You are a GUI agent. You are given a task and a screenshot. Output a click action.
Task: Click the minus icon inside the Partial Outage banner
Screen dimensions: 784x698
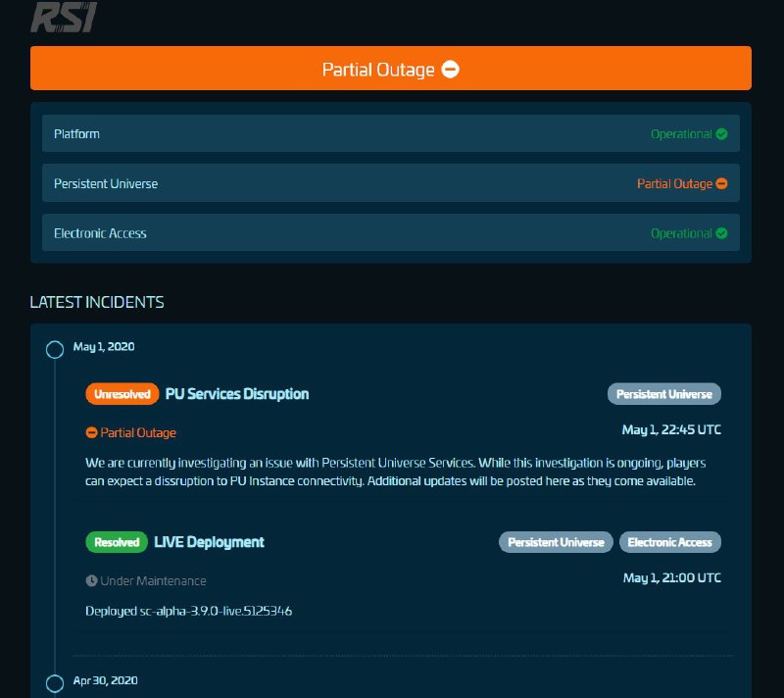[450, 69]
